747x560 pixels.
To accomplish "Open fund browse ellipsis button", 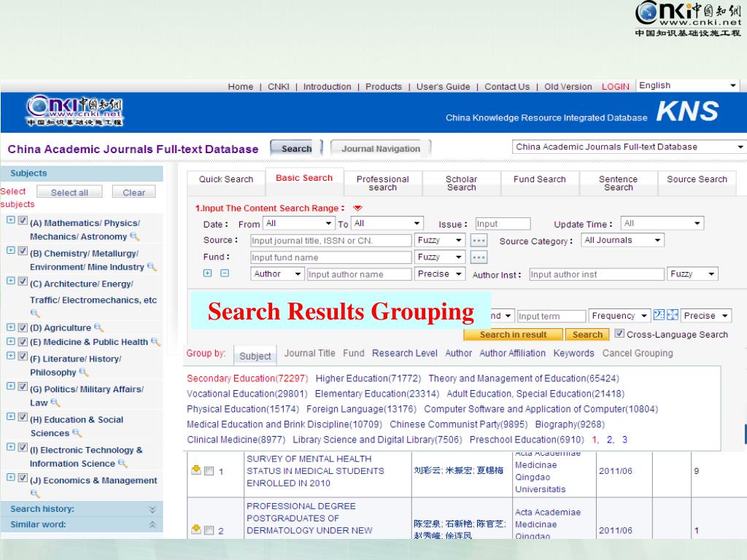I will tap(479, 257).
